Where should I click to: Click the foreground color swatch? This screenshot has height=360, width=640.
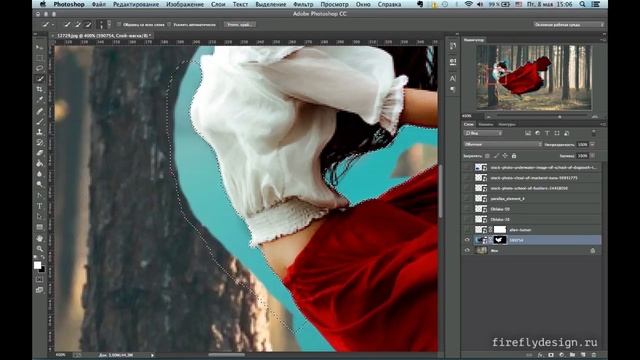[x=38, y=265]
